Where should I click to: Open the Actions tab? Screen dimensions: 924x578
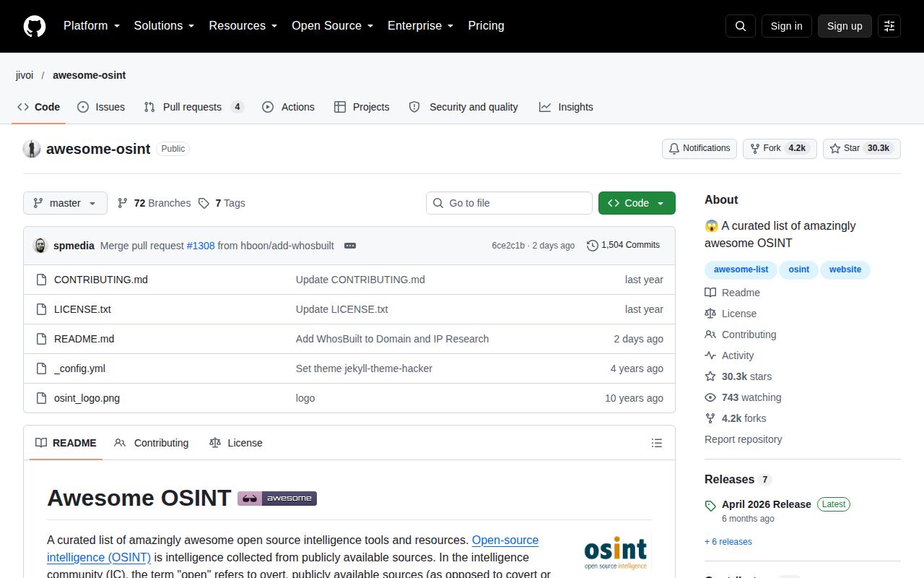(x=288, y=107)
